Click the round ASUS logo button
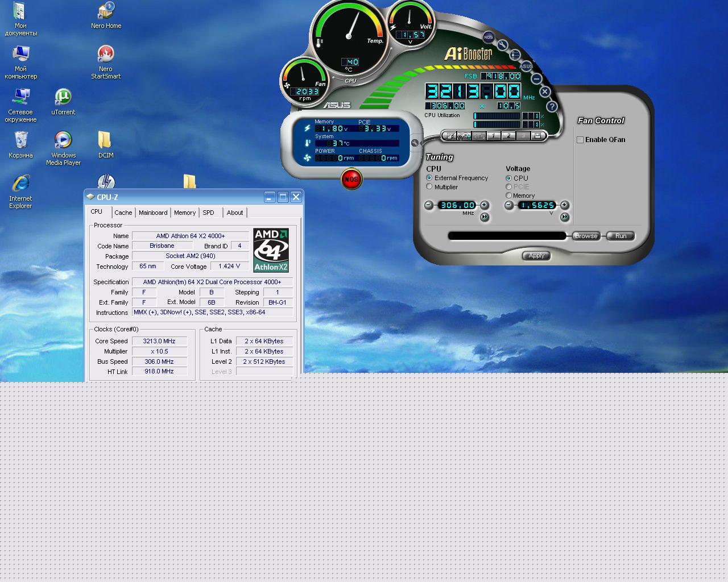 tap(526, 66)
